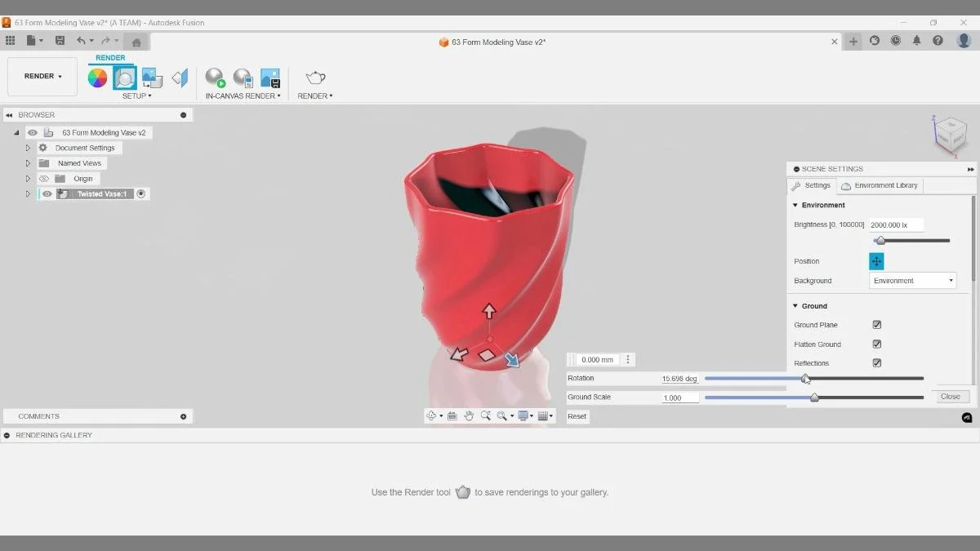Expand the Named Views tree item

coord(28,162)
